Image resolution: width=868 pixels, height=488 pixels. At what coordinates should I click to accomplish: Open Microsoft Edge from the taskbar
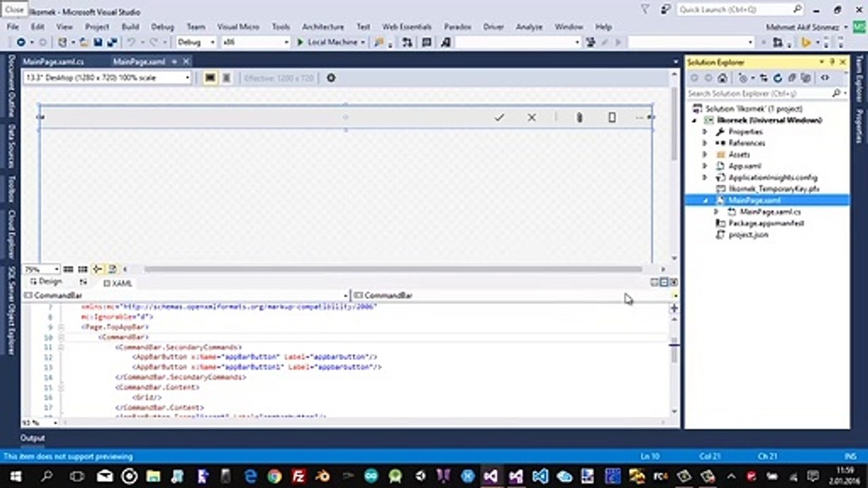[250, 476]
